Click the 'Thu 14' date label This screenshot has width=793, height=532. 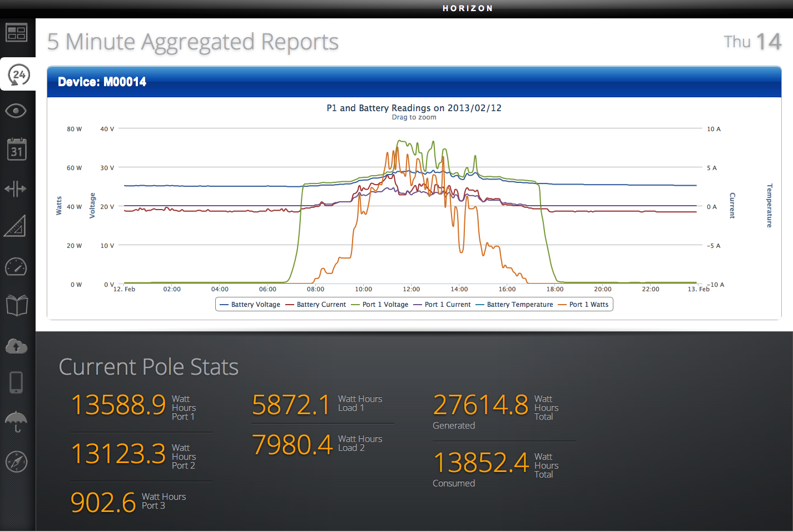(x=752, y=42)
